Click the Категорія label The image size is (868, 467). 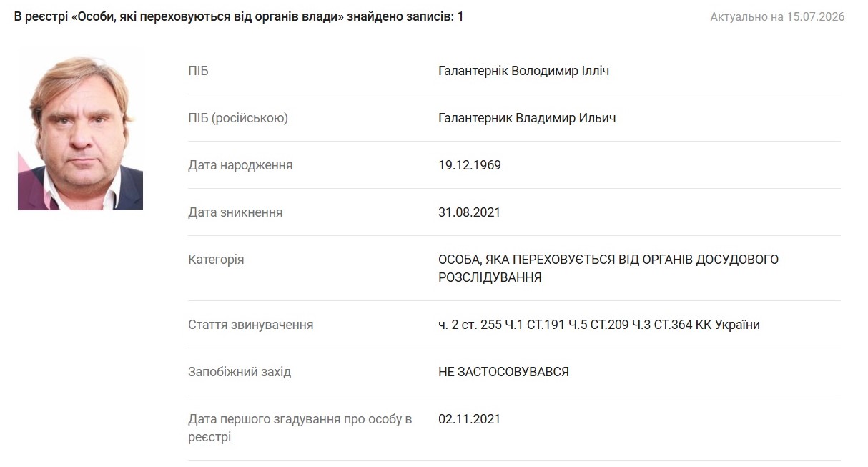(216, 260)
